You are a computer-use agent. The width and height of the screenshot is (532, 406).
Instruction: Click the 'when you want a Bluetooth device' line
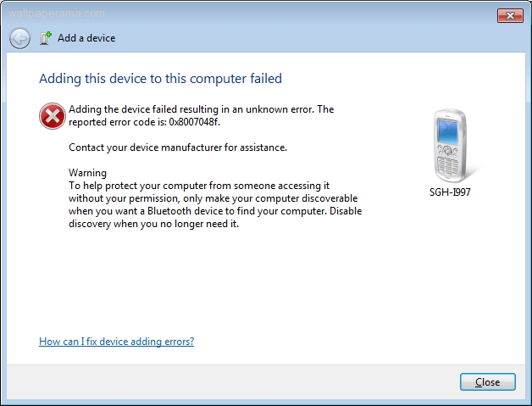tap(215, 211)
